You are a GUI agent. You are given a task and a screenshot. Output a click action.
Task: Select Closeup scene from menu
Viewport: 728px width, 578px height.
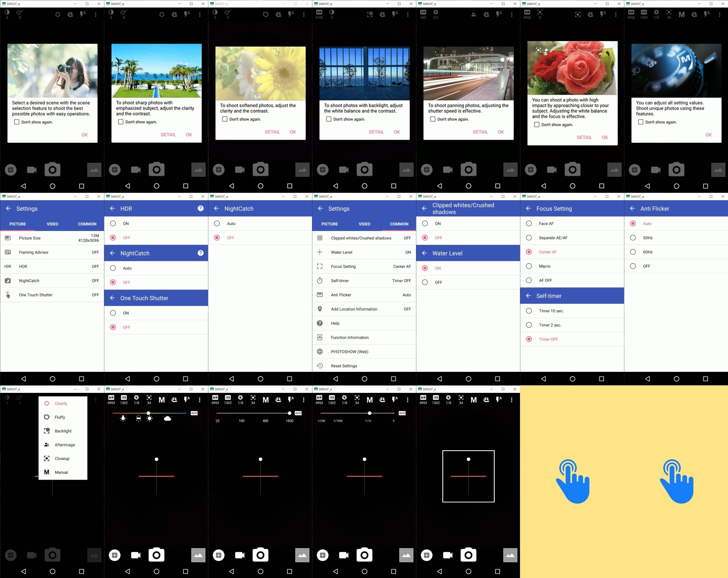pyautogui.click(x=63, y=459)
